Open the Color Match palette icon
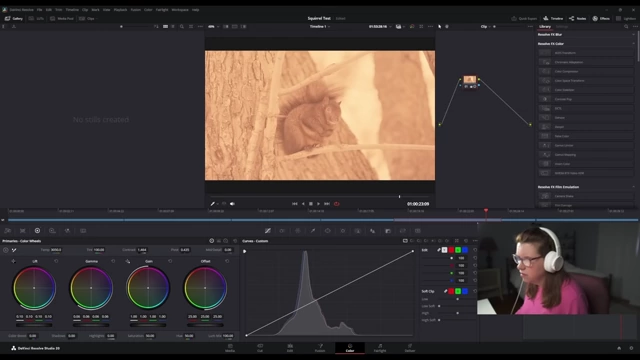This screenshot has height=360, width=640. tap(22, 231)
